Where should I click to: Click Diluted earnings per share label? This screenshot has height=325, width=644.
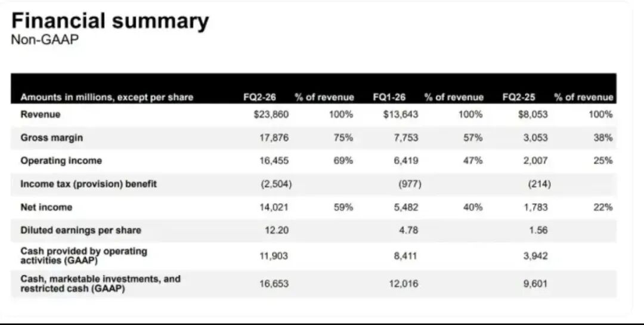(x=80, y=230)
